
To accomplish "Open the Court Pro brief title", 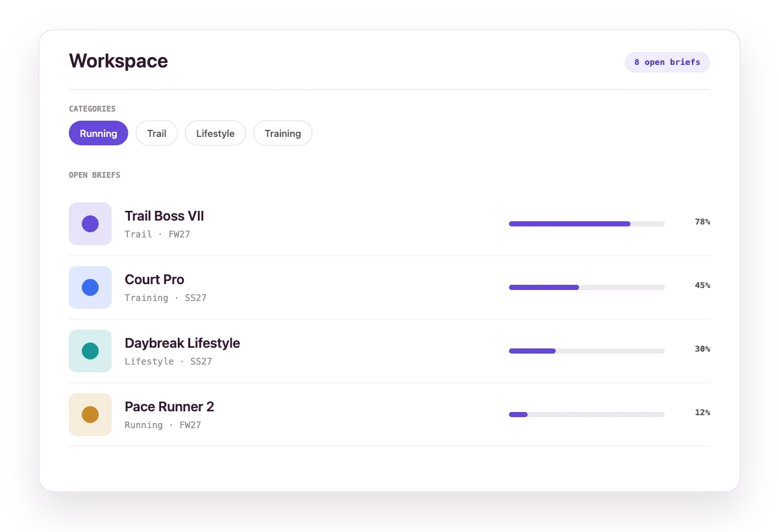I will (x=155, y=280).
